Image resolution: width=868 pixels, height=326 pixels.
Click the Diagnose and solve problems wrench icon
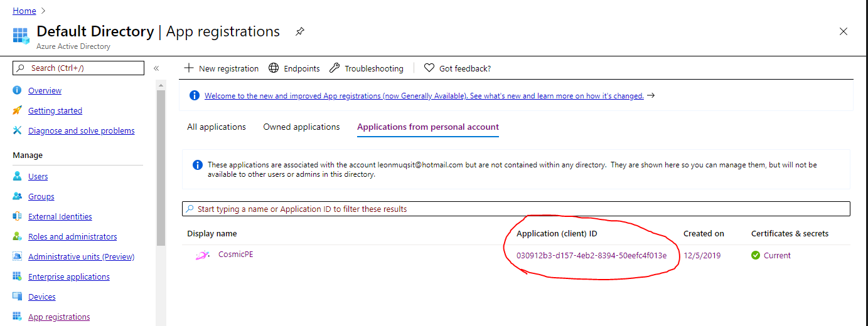pos(17,130)
